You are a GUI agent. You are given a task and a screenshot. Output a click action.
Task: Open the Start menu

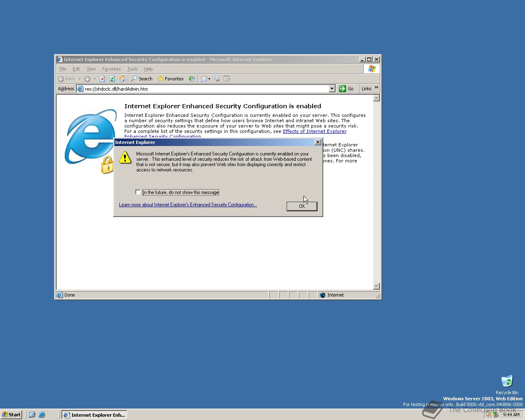[11, 415]
